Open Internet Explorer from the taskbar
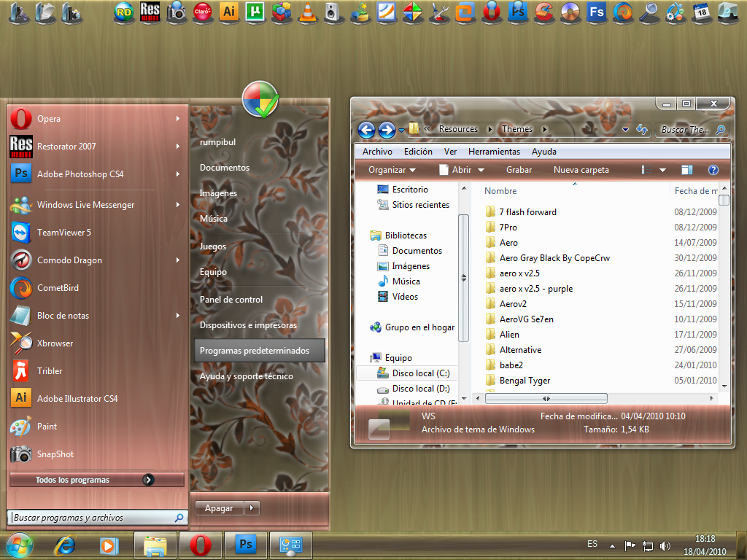747x560 pixels. tap(64, 545)
